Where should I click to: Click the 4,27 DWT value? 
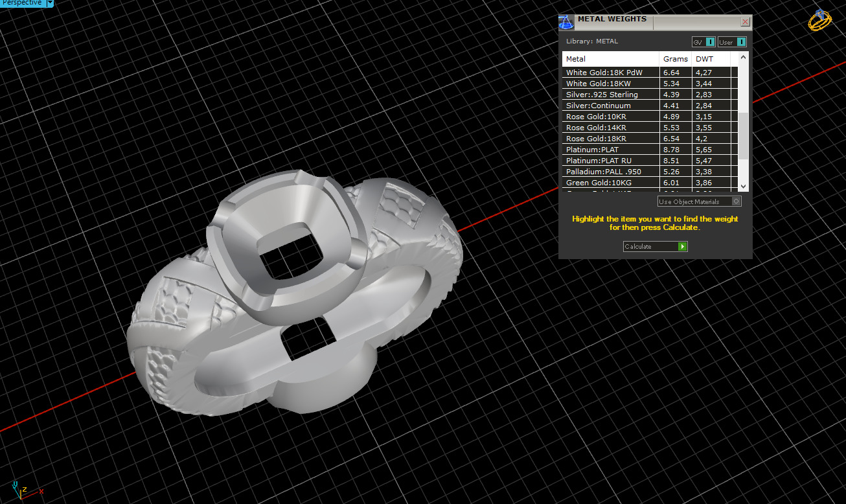click(x=703, y=73)
